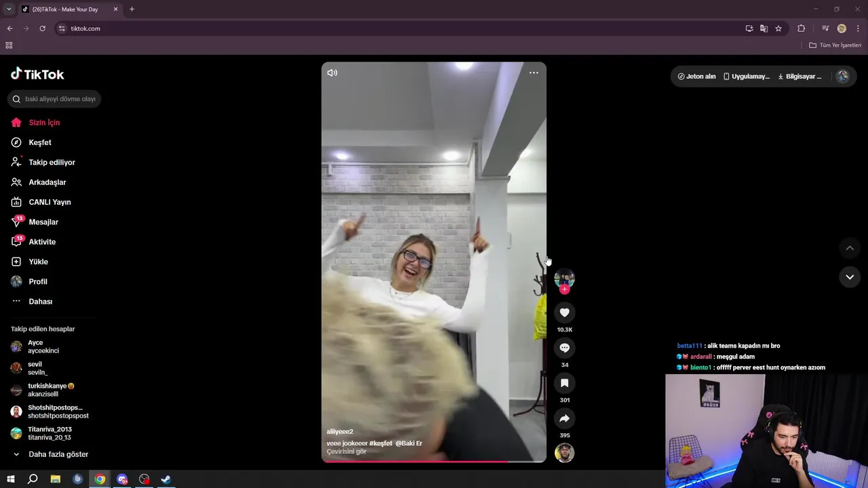Screen dimensions: 868x488
Task: Open username aliiyeee2 on video
Action: 340,432
